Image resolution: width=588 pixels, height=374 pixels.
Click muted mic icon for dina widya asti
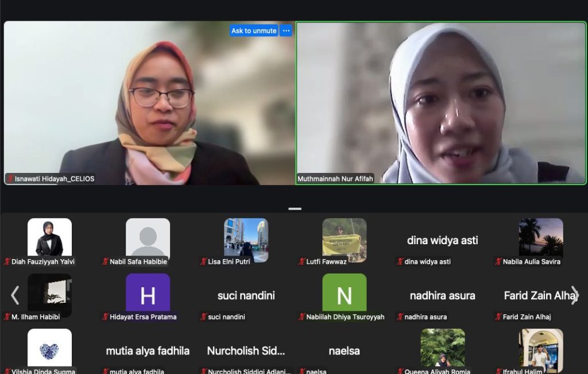click(x=400, y=261)
